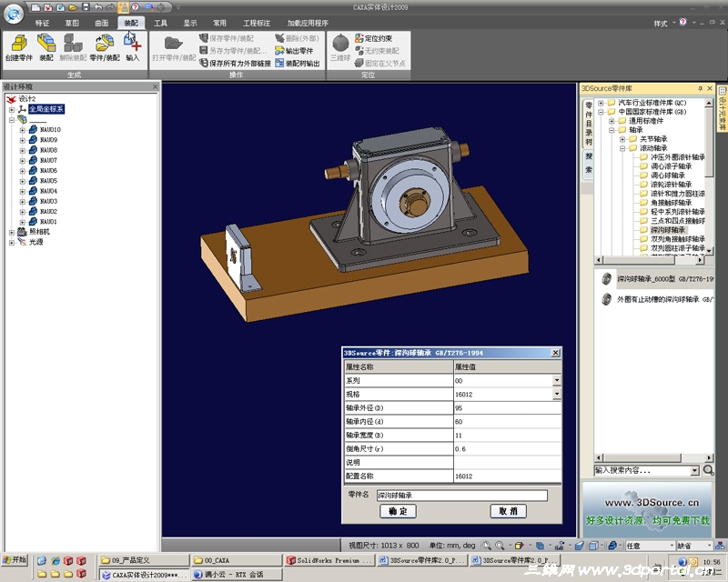728x582 pixels.
Task: Click 装配树输出 (Assembly Tree Output)
Action: [298, 63]
